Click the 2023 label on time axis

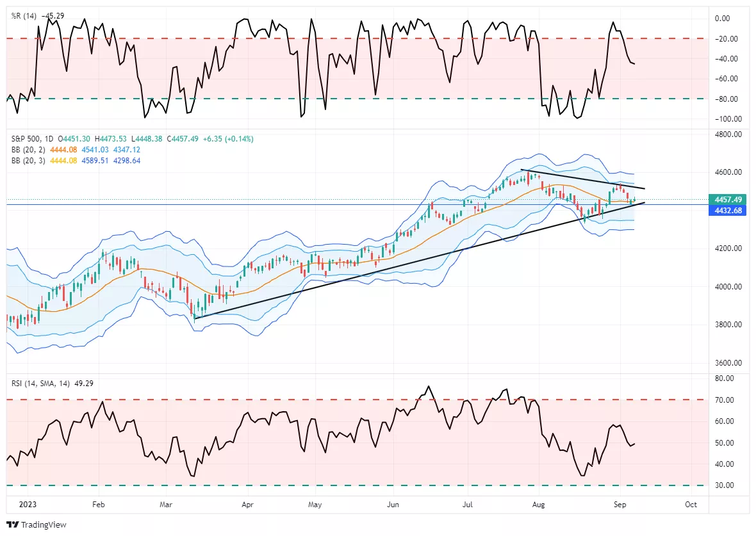[x=28, y=504]
